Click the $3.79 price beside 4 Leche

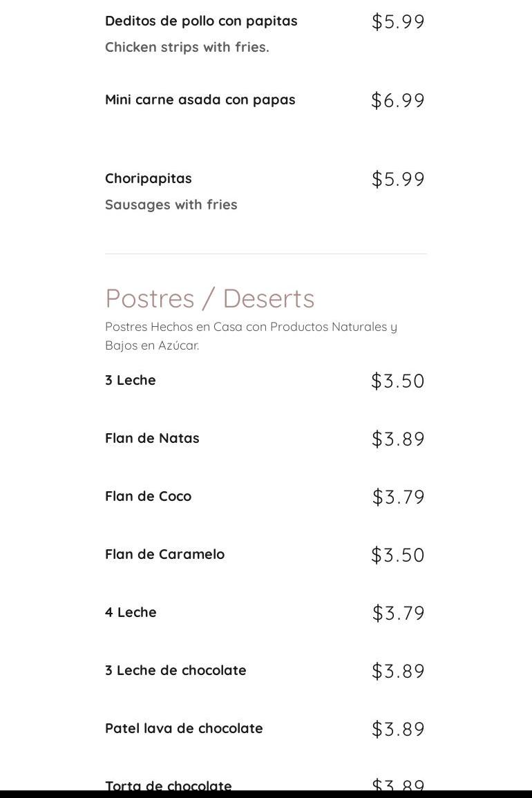coord(398,614)
